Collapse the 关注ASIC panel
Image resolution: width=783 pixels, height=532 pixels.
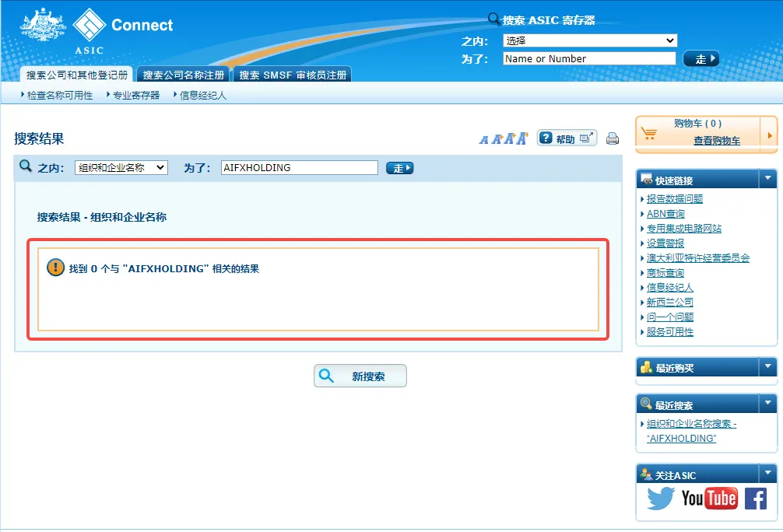coord(767,473)
